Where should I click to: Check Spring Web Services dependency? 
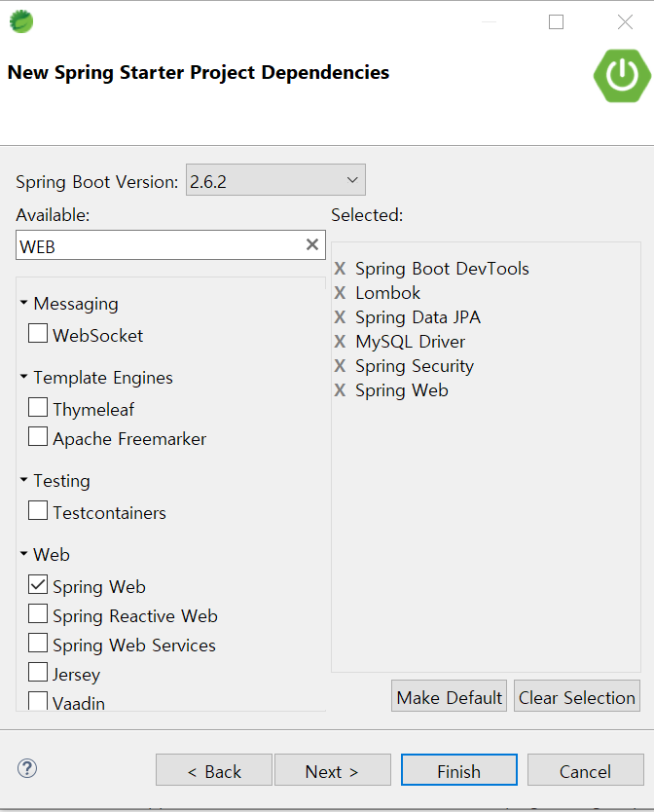click(x=38, y=643)
